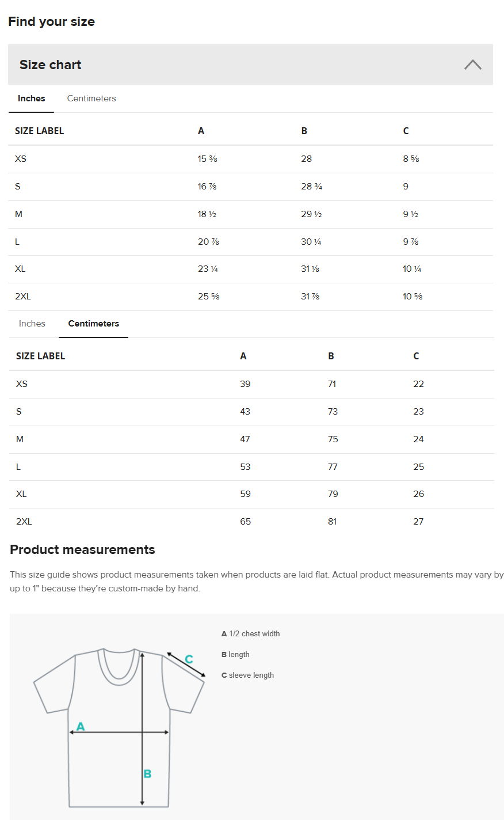This screenshot has height=820, width=504.
Task: Select the lower Inches tab
Action: [32, 324]
